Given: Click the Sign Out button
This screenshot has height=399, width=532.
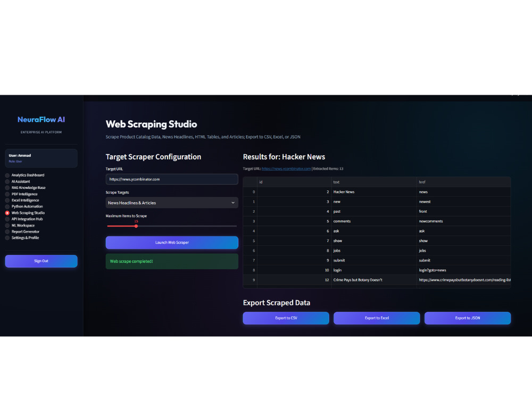Looking at the screenshot, I should [x=41, y=261].
